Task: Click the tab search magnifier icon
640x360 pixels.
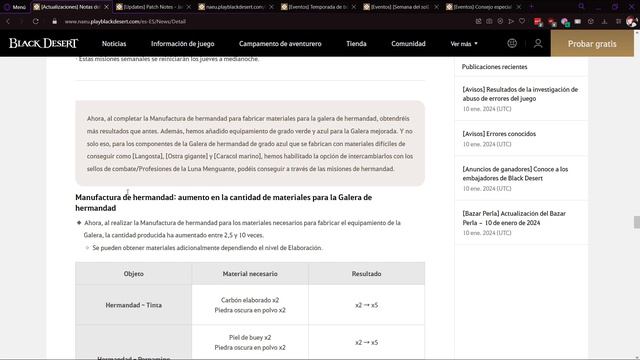Action: click(581, 7)
